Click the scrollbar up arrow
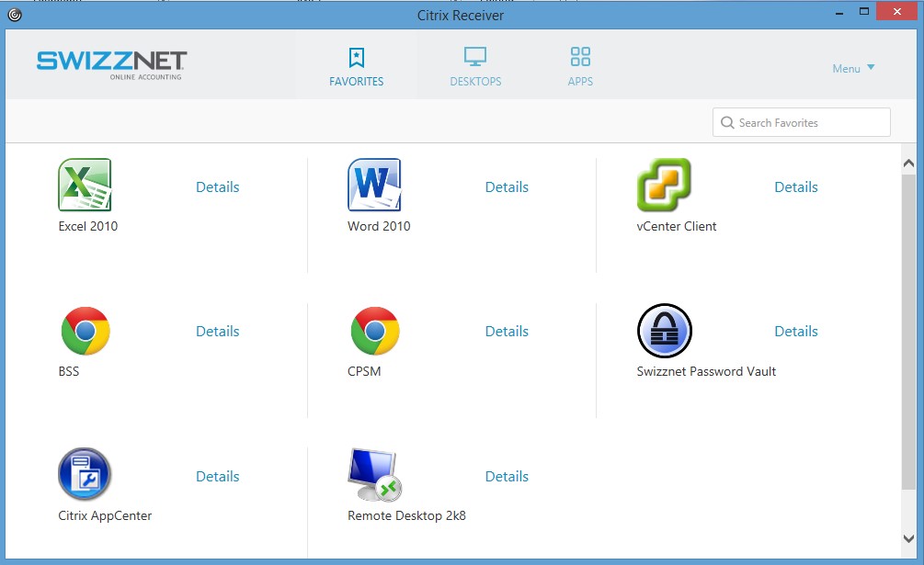Screen dimensions: 924x565 click(908, 163)
